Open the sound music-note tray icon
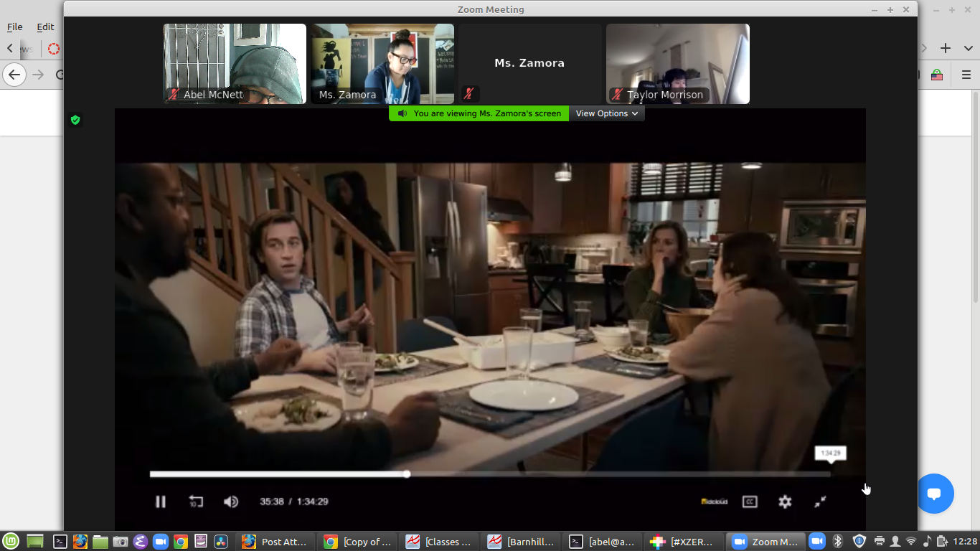The height and width of the screenshot is (551, 980). point(927,542)
